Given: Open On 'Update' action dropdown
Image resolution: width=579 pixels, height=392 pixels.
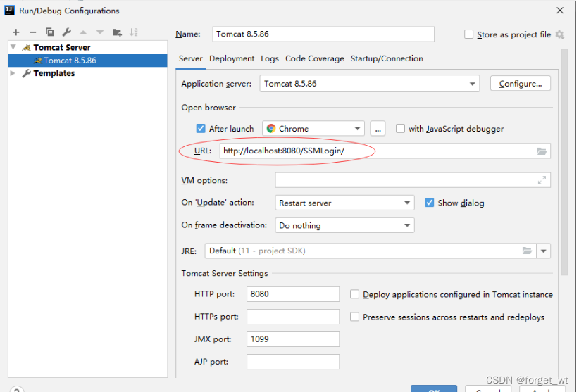Looking at the screenshot, I should [x=344, y=203].
